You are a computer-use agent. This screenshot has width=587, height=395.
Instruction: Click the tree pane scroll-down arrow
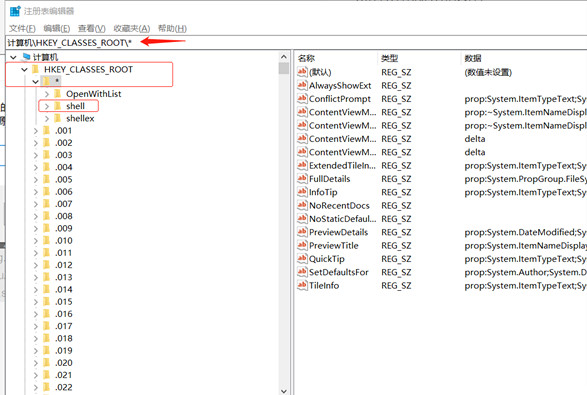283,391
